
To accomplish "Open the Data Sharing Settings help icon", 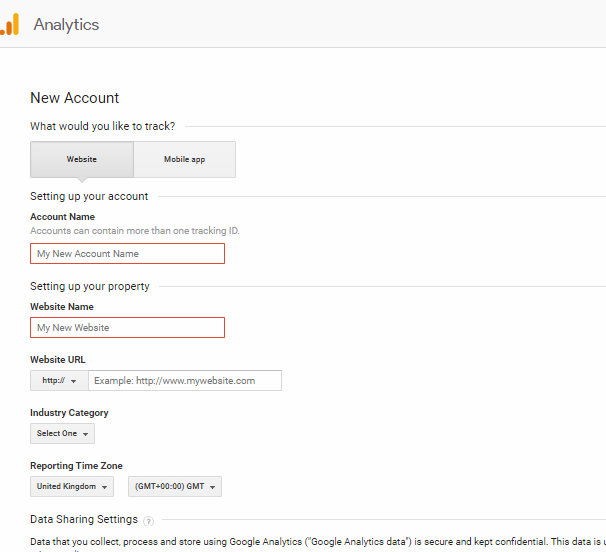I will pos(148,521).
